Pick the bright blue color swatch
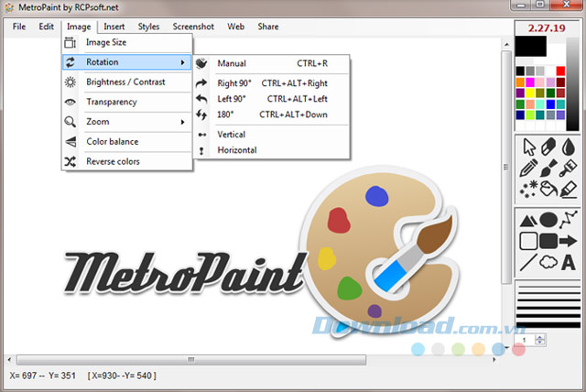586x392 pixels. pos(550,103)
